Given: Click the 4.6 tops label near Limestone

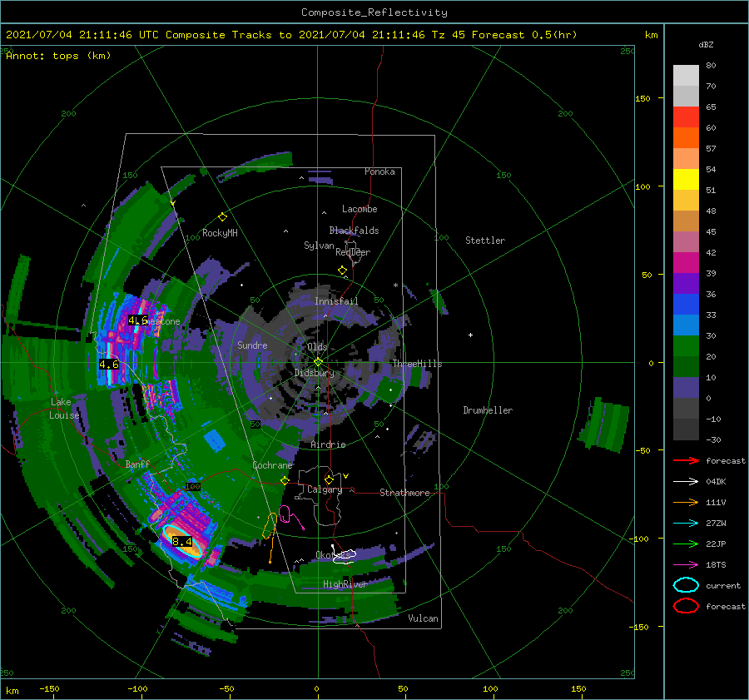Looking at the screenshot, I should pyautogui.click(x=137, y=320).
